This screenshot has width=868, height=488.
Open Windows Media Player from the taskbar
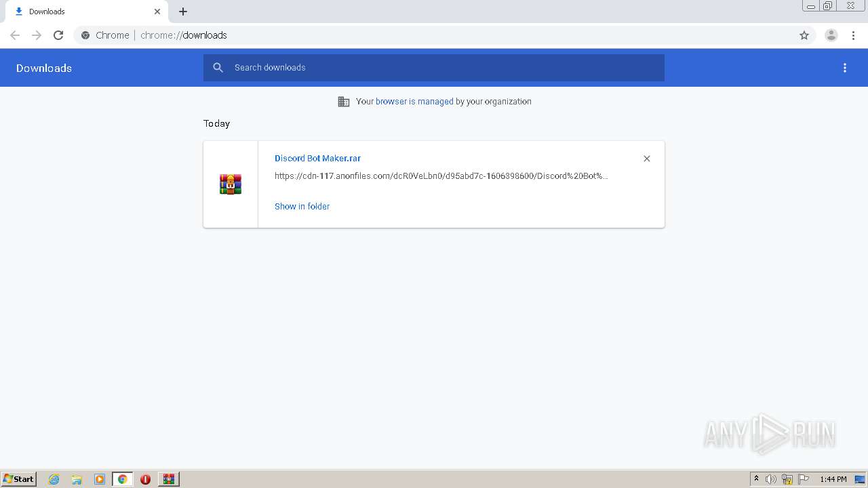coord(99,479)
